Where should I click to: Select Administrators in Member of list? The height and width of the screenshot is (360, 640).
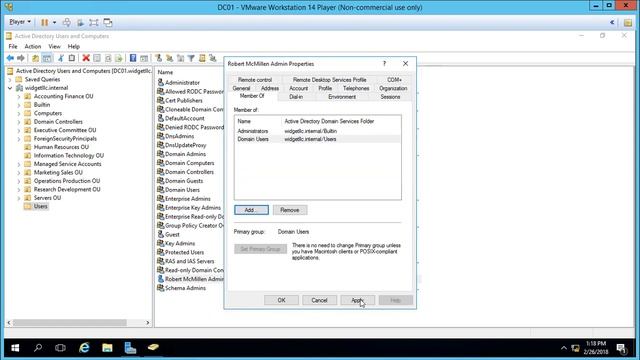point(318,131)
